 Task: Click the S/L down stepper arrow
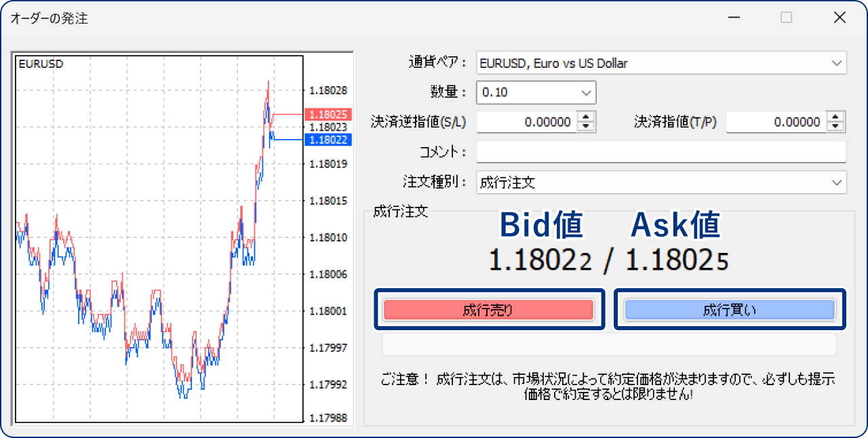585,125
